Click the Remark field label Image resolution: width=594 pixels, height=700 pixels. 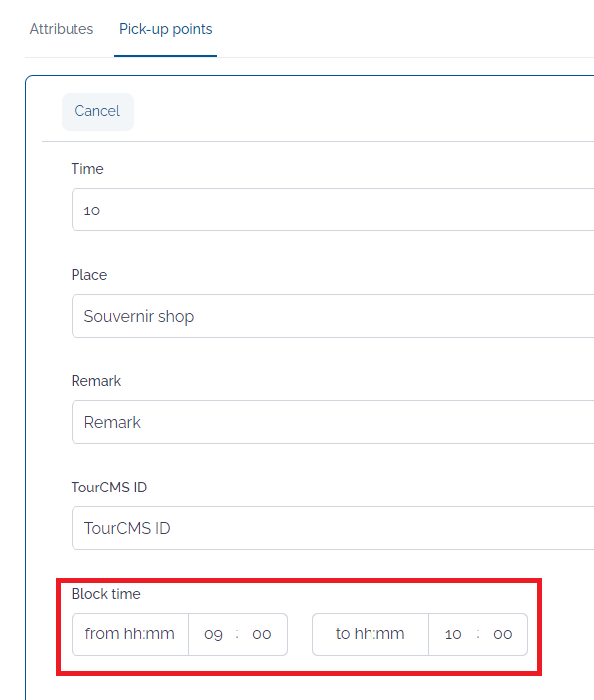pyautogui.click(x=96, y=381)
